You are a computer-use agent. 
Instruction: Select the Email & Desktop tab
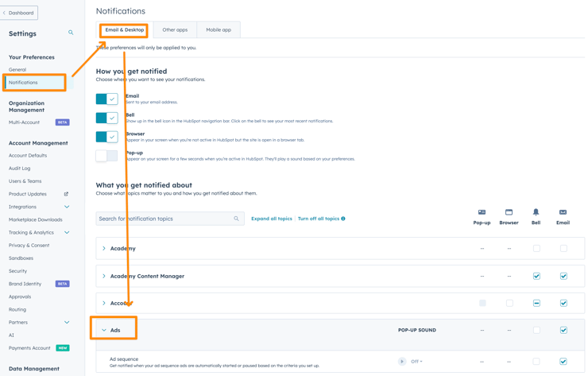125,30
